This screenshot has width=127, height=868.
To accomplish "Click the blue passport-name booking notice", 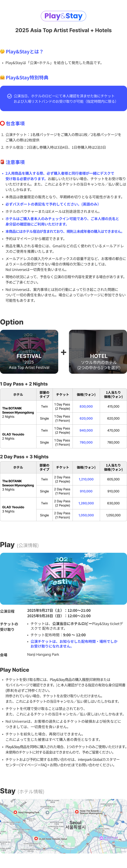I will point(52,204).
